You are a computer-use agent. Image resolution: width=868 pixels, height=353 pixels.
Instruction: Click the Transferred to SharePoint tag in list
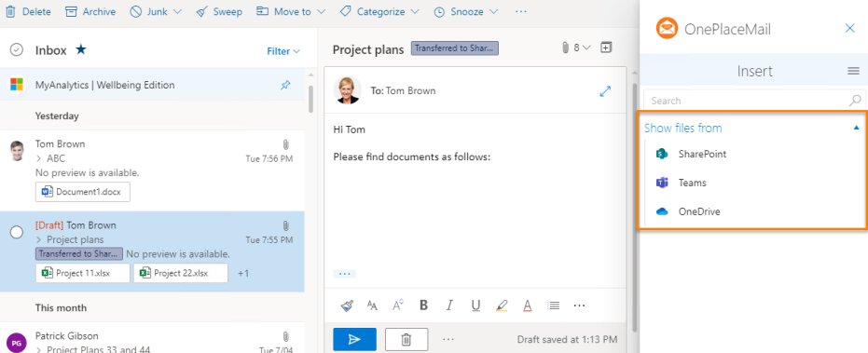point(78,254)
